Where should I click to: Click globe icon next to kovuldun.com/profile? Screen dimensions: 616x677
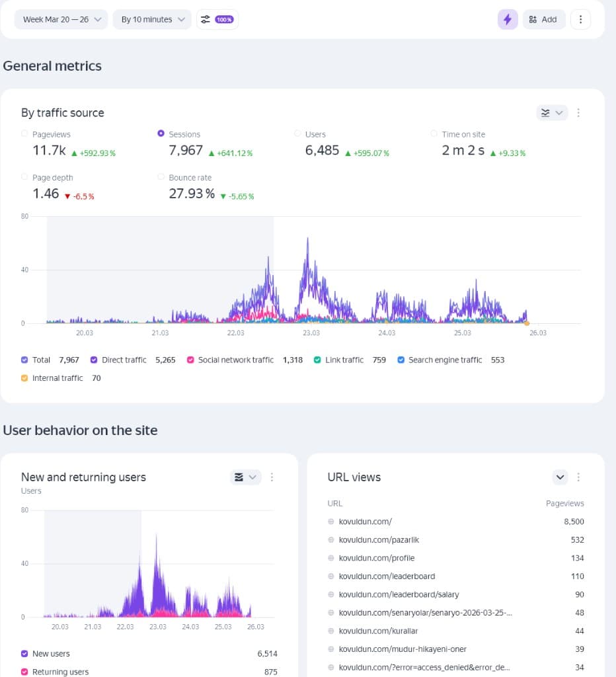[331, 559]
